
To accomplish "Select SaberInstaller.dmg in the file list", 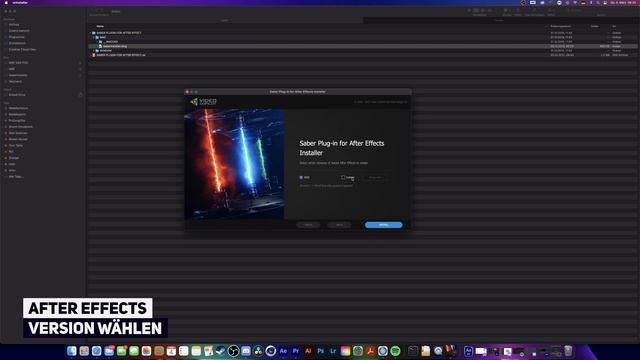I will [115, 46].
